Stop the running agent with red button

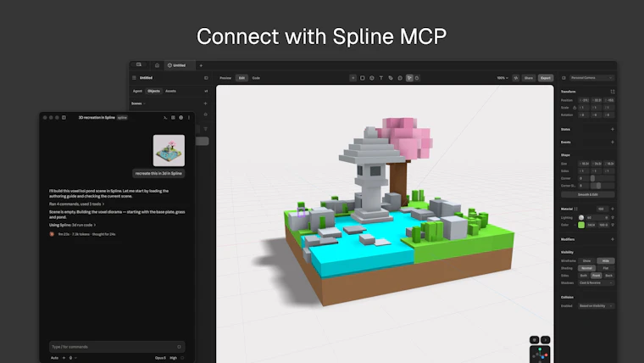(x=52, y=234)
